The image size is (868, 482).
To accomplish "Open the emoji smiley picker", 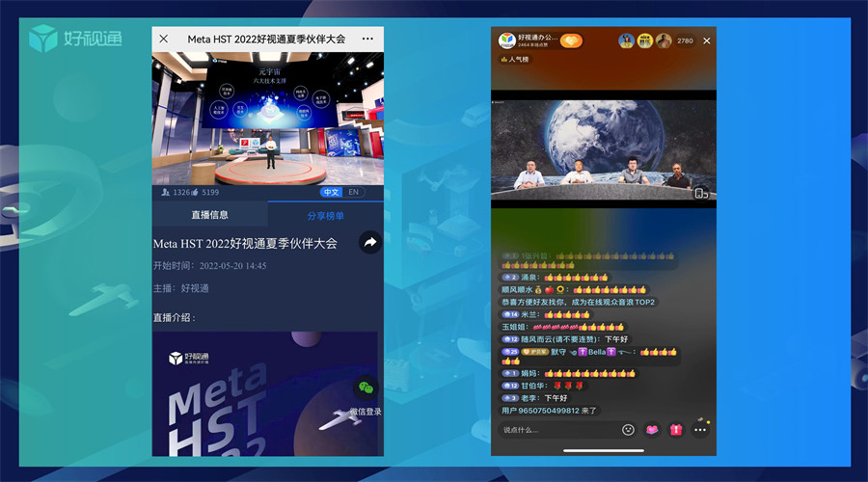I will click(628, 430).
